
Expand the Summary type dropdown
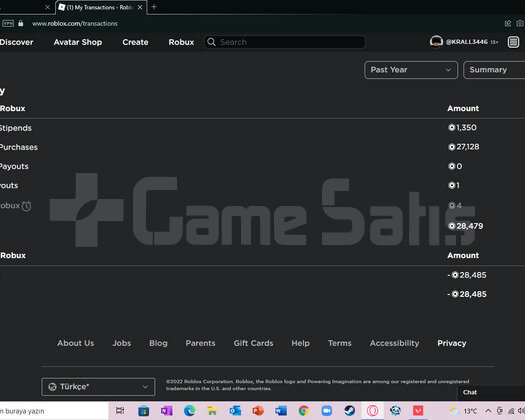click(x=494, y=70)
